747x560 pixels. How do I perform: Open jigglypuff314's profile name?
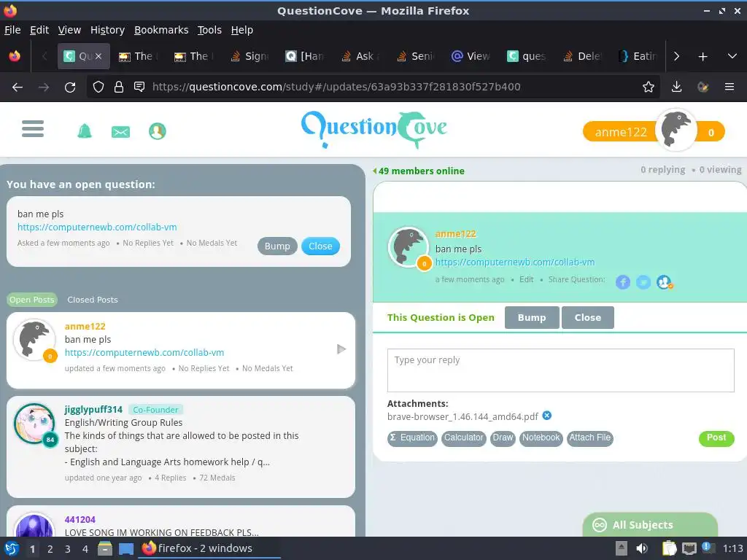tap(93, 410)
